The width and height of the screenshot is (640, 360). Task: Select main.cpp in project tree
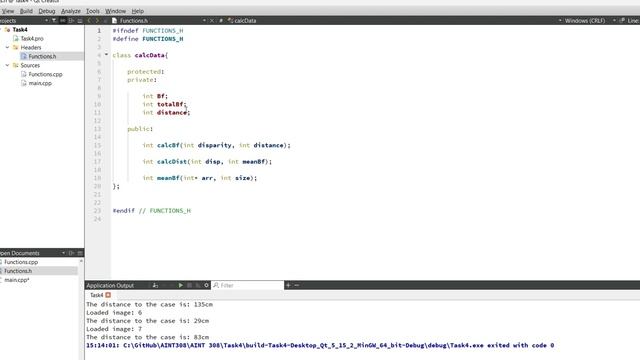click(40, 83)
